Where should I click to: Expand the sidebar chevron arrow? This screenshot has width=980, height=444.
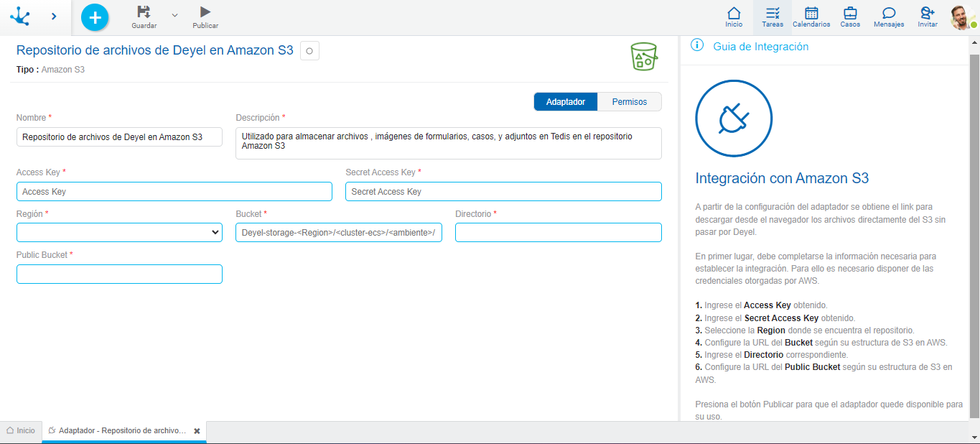tap(55, 17)
